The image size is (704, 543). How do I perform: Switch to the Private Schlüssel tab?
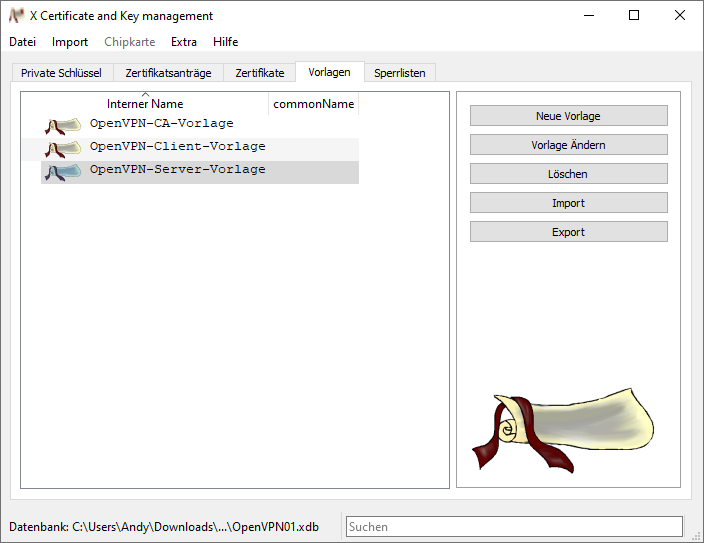point(61,73)
